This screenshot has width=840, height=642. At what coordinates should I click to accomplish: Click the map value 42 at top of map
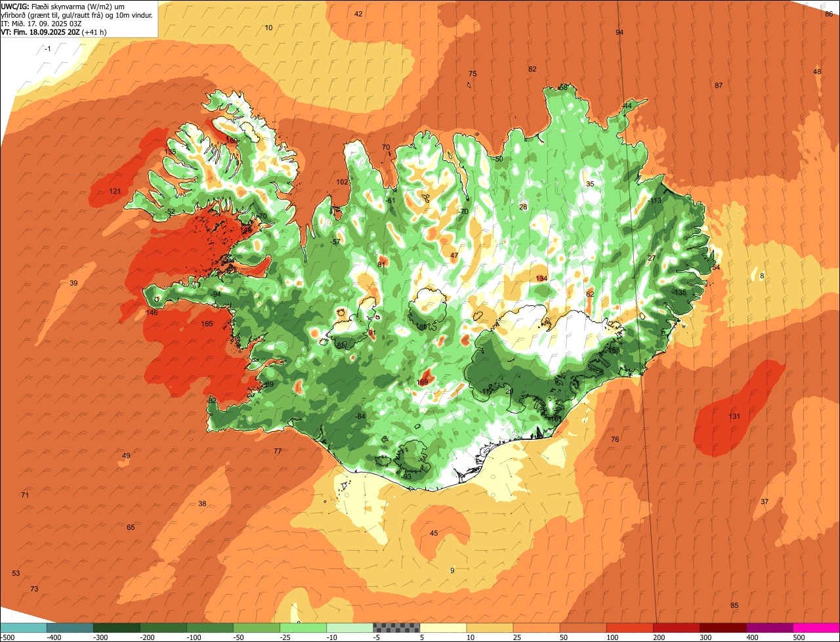(358, 14)
